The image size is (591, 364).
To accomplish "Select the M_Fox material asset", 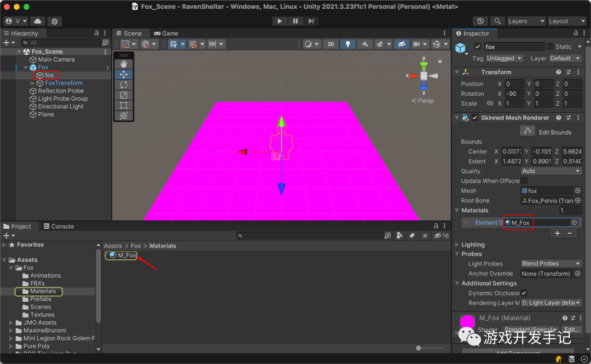I will (120, 256).
